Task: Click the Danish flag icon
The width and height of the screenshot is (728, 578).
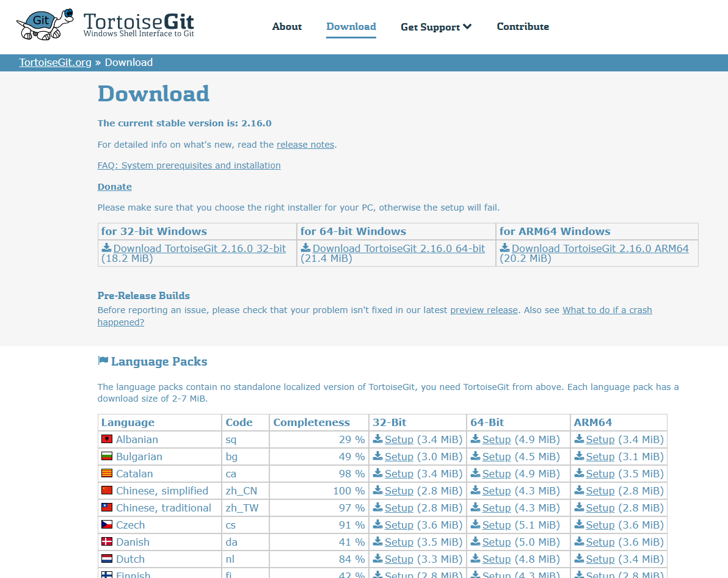Action: [107, 541]
